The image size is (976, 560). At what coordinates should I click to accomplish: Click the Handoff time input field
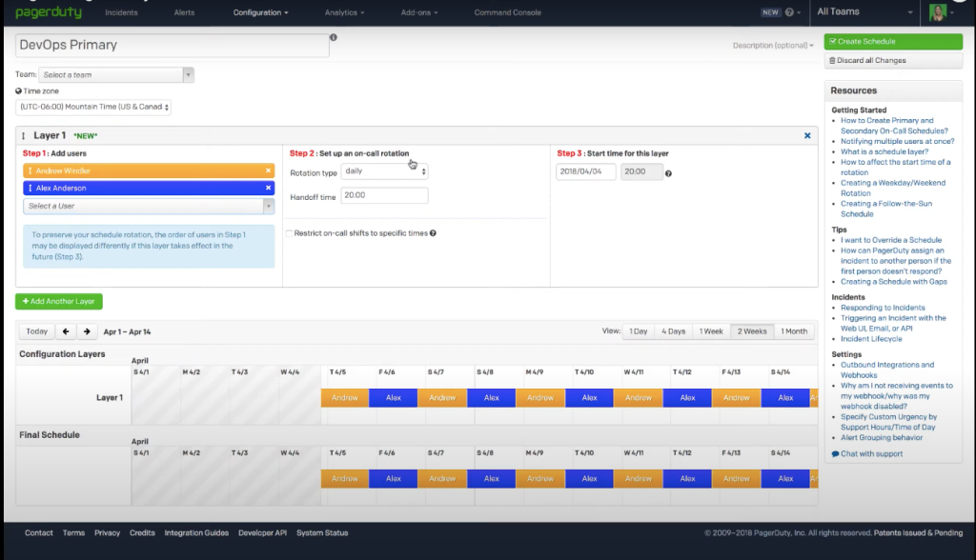pos(384,195)
